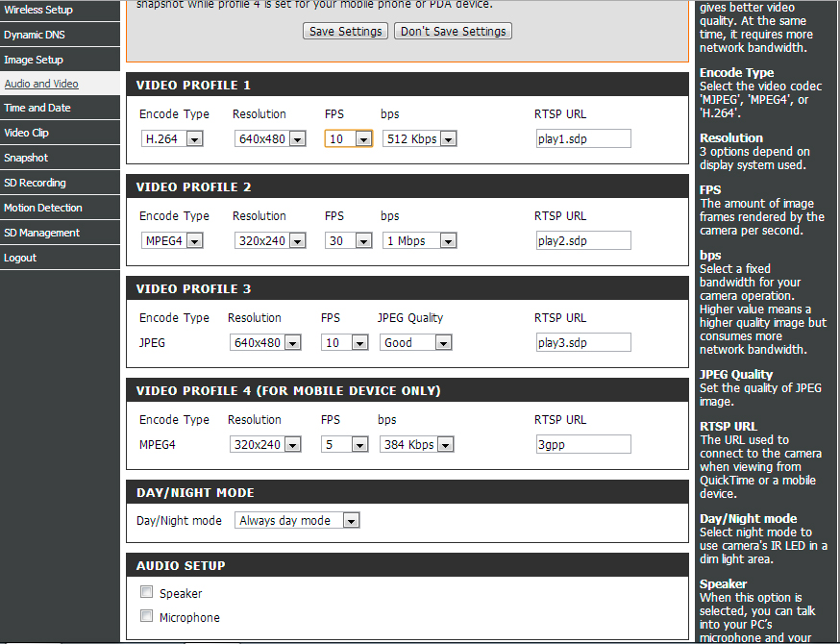Open Day/Night mode dropdown

[297, 520]
